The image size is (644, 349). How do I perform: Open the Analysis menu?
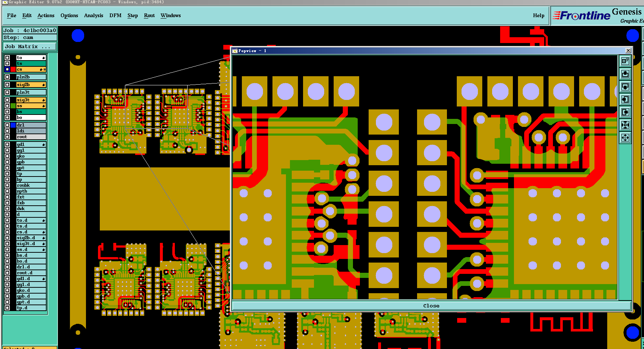coord(94,15)
